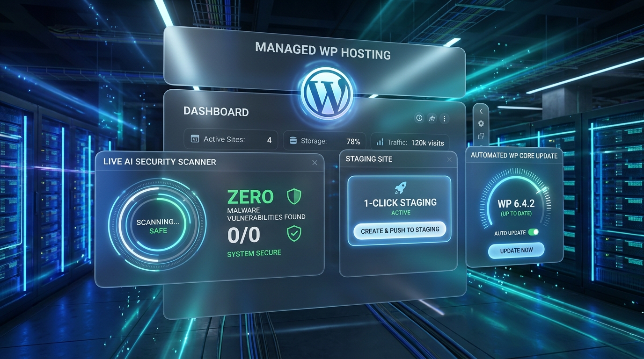Click the Storage database icon
This screenshot has width=644, height=359.
click(293, 141)
